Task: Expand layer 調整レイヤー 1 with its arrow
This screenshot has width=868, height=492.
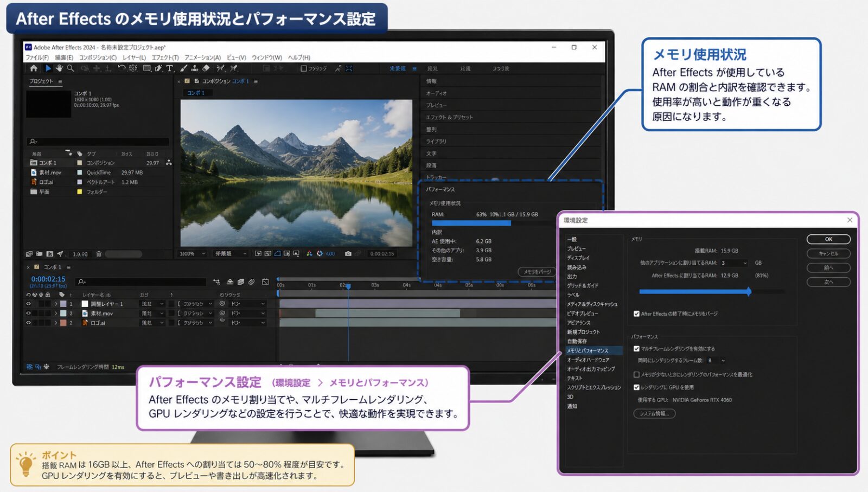Action: (x=56, y=304)
